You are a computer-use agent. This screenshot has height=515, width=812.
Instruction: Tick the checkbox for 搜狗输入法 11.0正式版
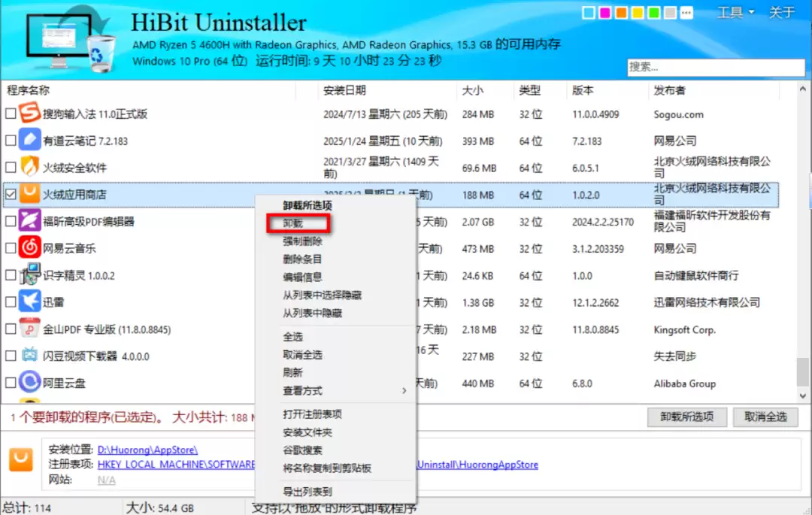tap(11, 114)
